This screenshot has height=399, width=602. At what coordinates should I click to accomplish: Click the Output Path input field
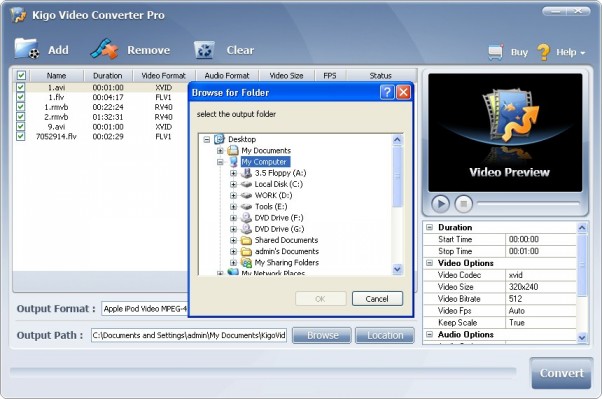[189, 335]
